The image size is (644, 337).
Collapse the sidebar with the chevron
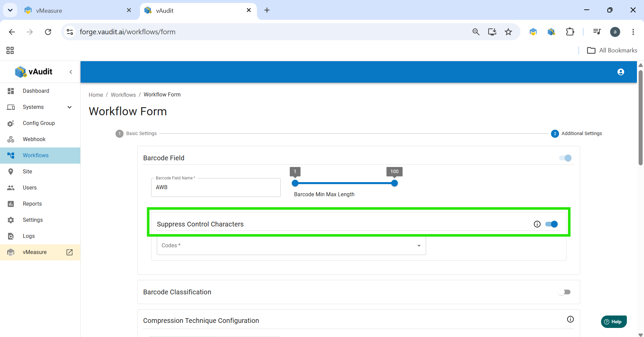click(71, 72)
